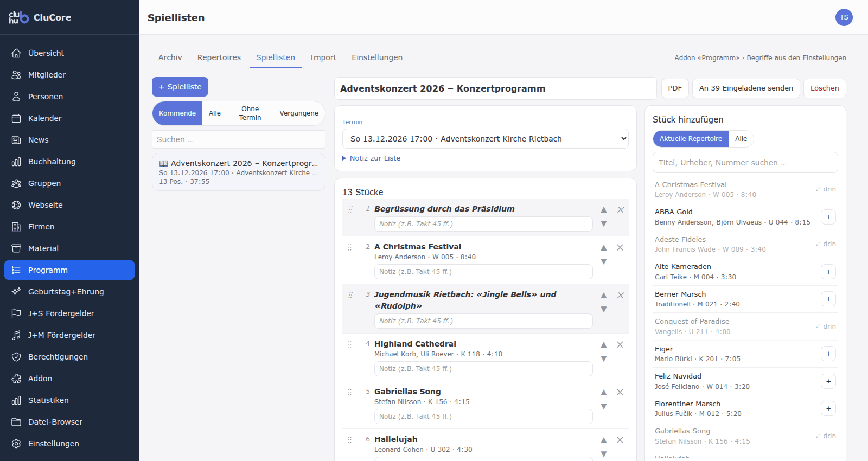Toggle repertoire filter to Alle
Screen dimensions: 868x461
[741, 139]
